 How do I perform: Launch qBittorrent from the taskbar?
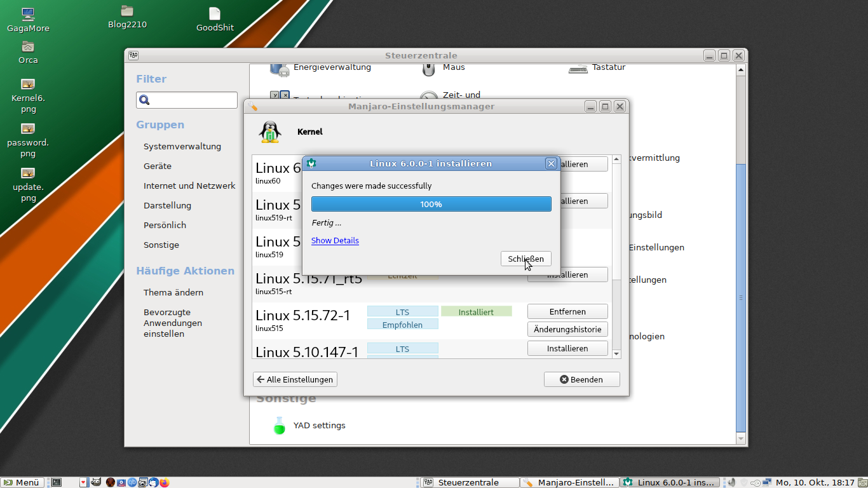(x=132, y=482)
